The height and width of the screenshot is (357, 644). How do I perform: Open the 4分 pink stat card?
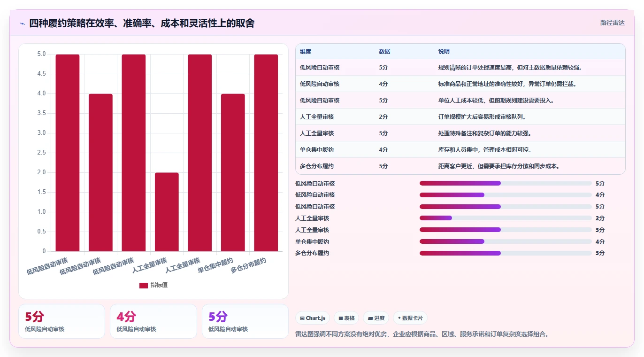(153, 321)
